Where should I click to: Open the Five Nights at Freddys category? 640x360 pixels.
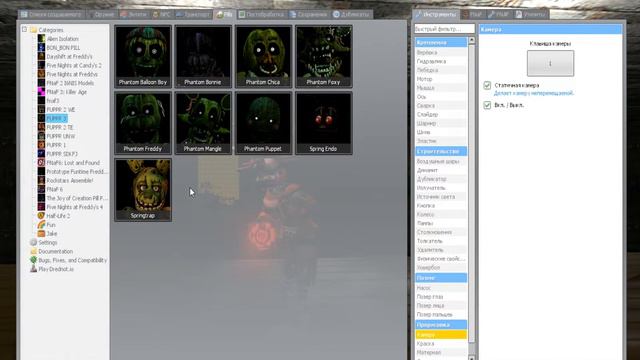(71, 74)
